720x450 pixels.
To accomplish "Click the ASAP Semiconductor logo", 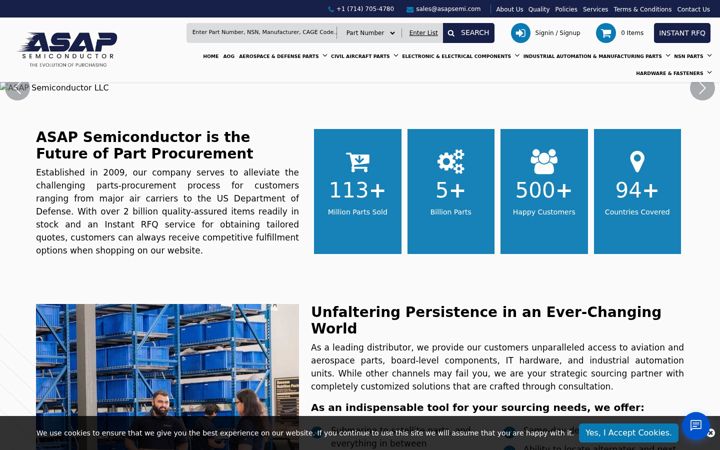I will tap(68, 50).
